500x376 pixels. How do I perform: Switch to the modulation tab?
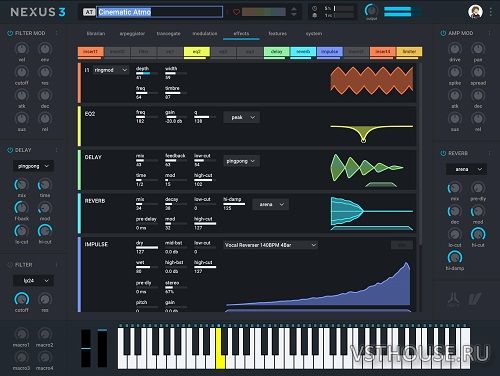tap(205, 33)
